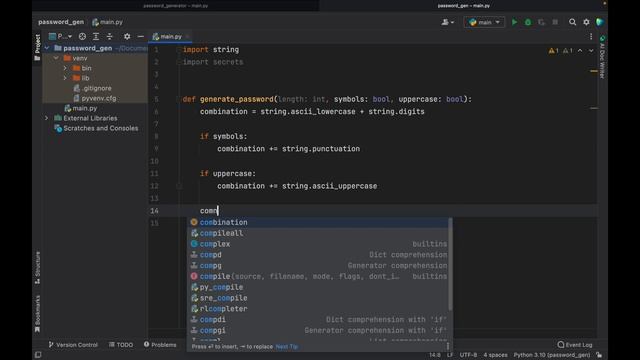Open the code with me shield icon

pyautogui.click(x=600, y=22)
